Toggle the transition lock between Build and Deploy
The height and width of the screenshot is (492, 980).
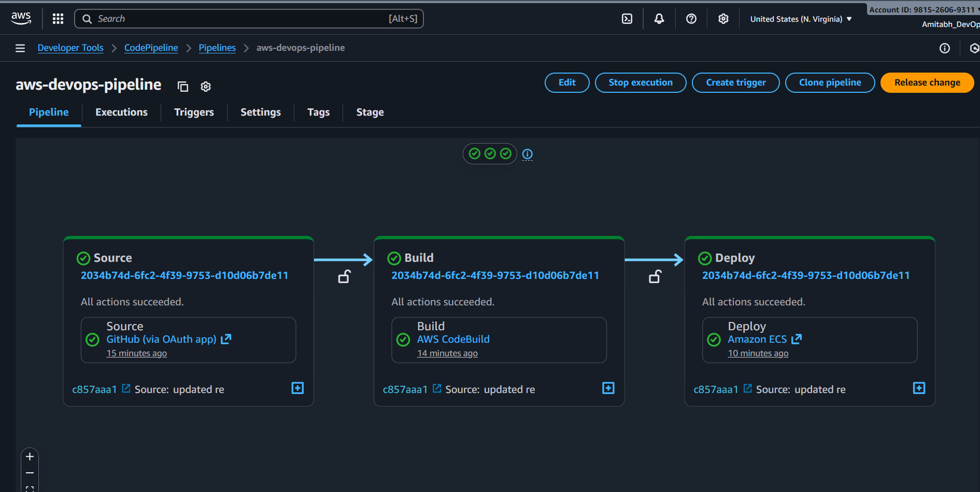tap(655, 277)
